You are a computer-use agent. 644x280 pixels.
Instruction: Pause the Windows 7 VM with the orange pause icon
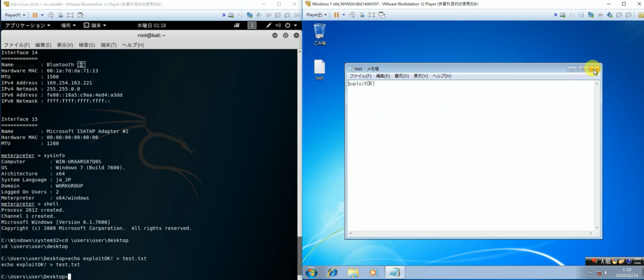[x=336, y=15]
